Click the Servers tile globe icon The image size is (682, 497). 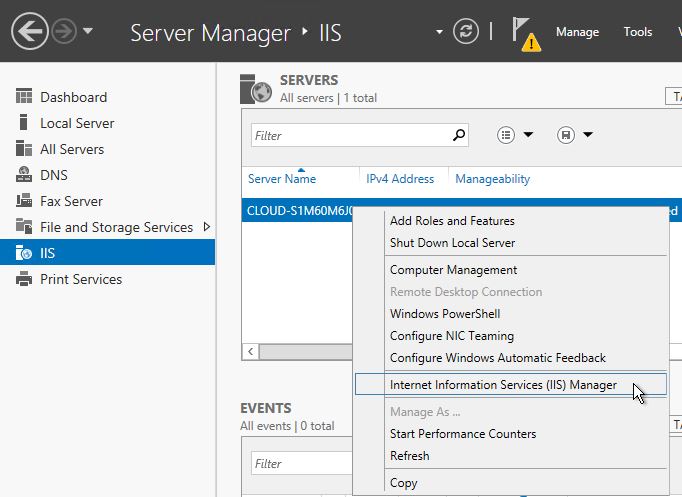click(x=256, y=89)
